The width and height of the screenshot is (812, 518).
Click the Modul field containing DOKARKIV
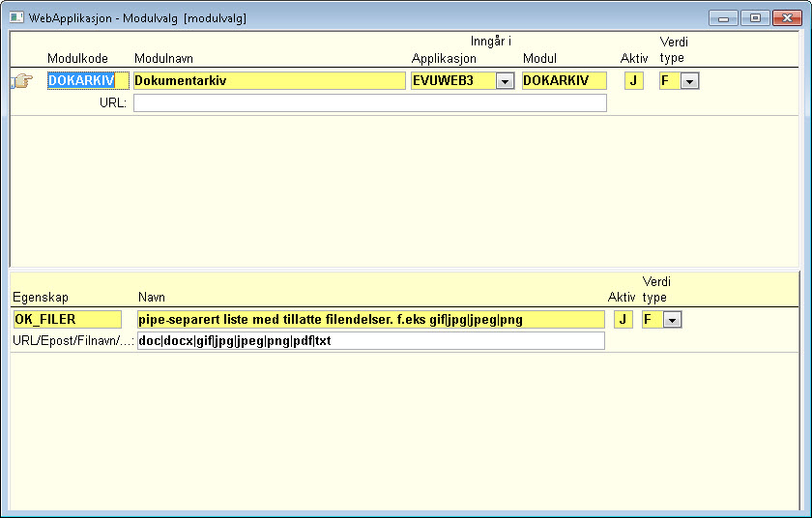click(564, 81)
